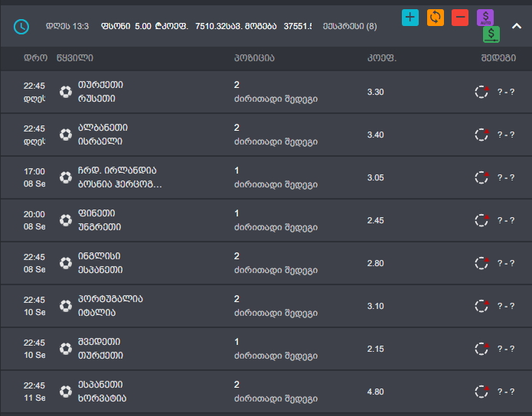Click soccer ball icon for ალბანეთი - ისრაელი

pyautogui.click(x=66, y=135)
